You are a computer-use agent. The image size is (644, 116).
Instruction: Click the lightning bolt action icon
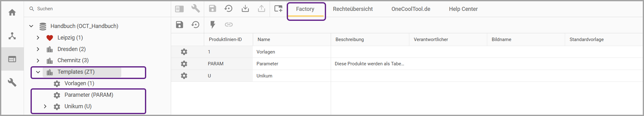coord(213,25)
